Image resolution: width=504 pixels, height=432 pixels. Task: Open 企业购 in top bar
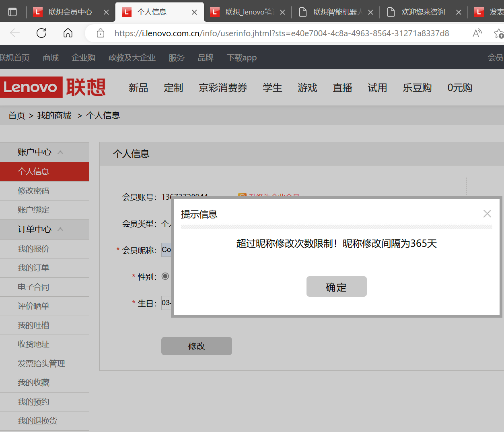[x=83, y=58]
